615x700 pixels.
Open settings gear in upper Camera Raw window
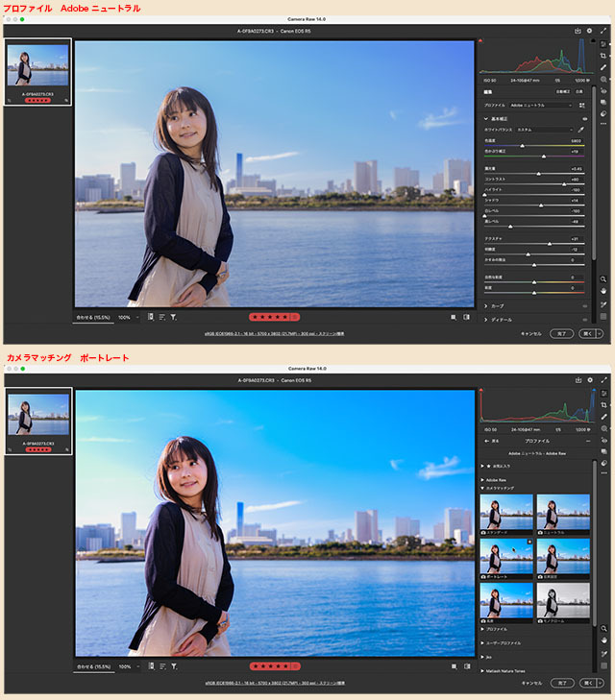[x=590, y=31]
